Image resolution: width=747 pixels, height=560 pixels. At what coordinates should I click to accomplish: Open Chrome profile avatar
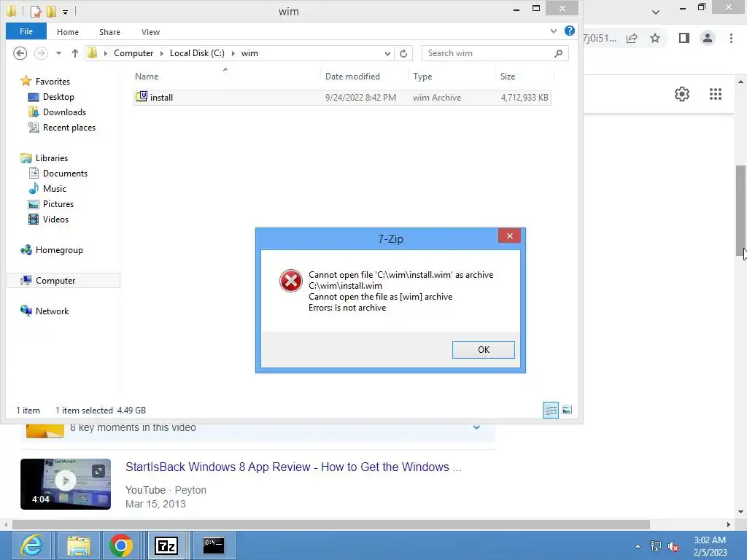[708, 38]
